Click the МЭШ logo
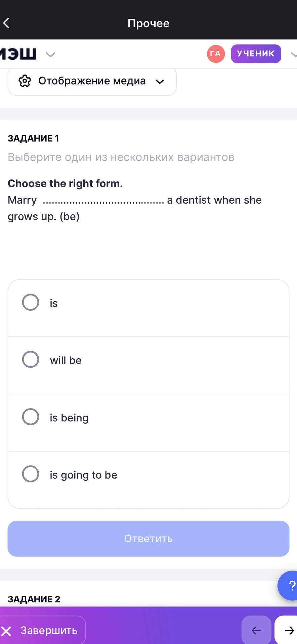 (x=18, y=54)
